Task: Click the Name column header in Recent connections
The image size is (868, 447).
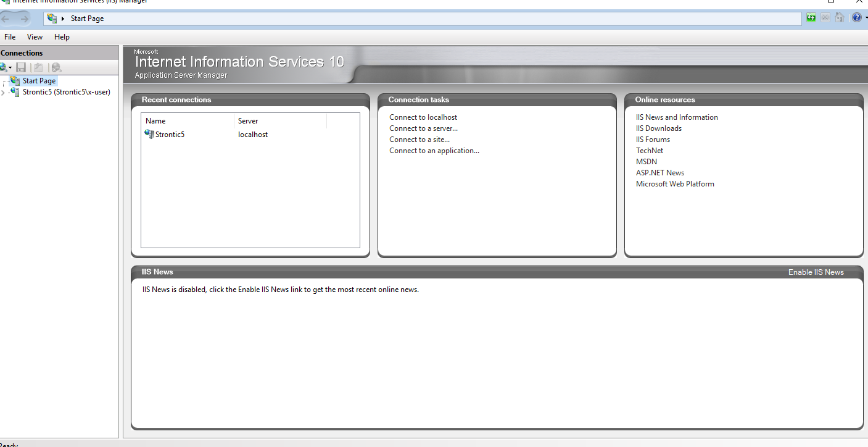Action: (x=188, y=121)
